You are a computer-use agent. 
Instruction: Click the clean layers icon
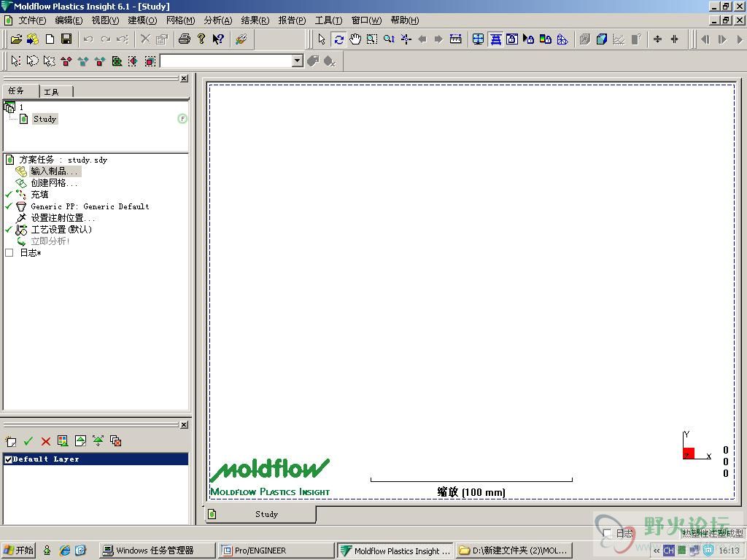click(x=116, y=441)
